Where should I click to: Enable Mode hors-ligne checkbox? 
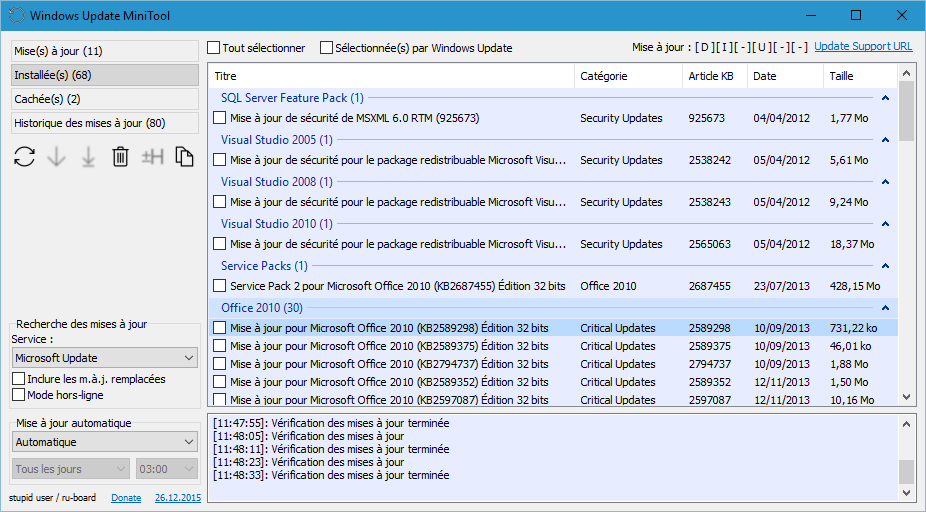point(18,395)
